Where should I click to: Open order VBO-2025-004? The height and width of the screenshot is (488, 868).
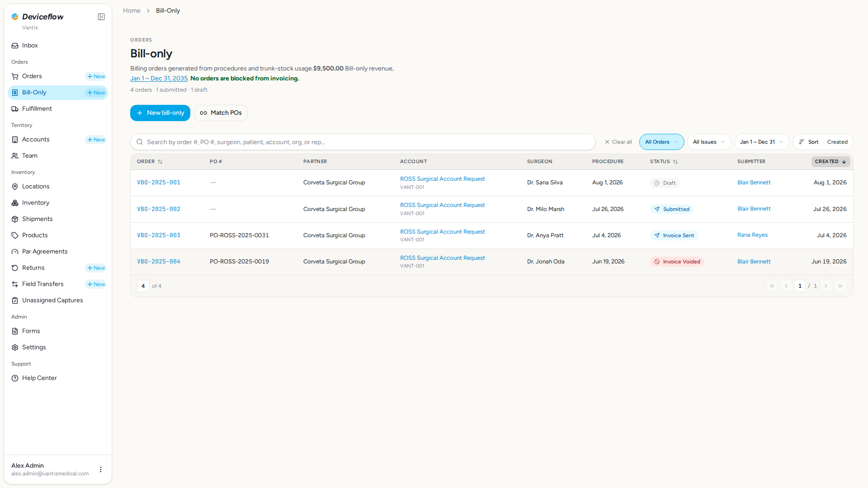pyautogui.click(x=159, y=262)
